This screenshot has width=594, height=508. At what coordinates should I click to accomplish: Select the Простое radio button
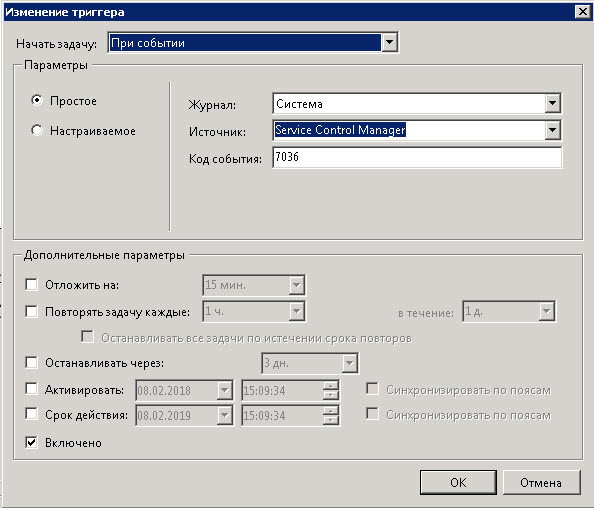(x=37, y=100)
